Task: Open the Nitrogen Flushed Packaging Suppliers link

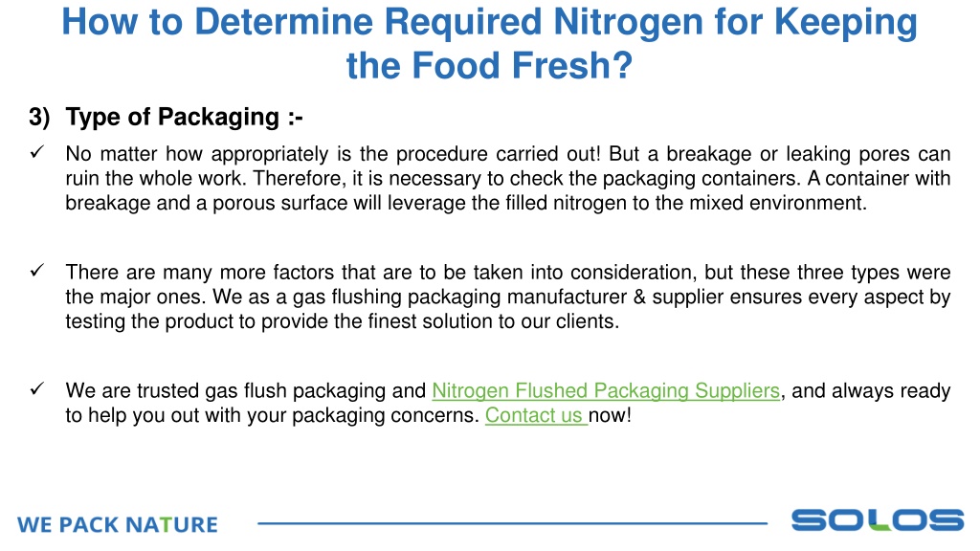Action: click(606, 391)
